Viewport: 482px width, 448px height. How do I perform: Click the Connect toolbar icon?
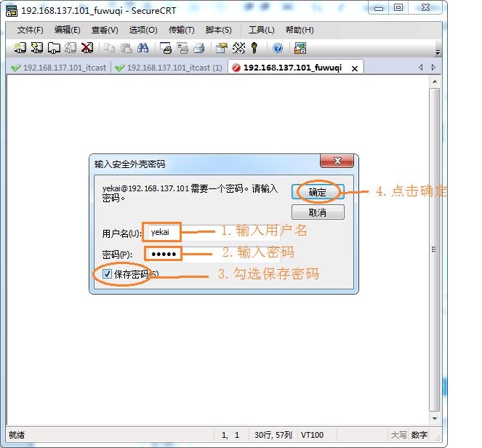click(20, 48)
